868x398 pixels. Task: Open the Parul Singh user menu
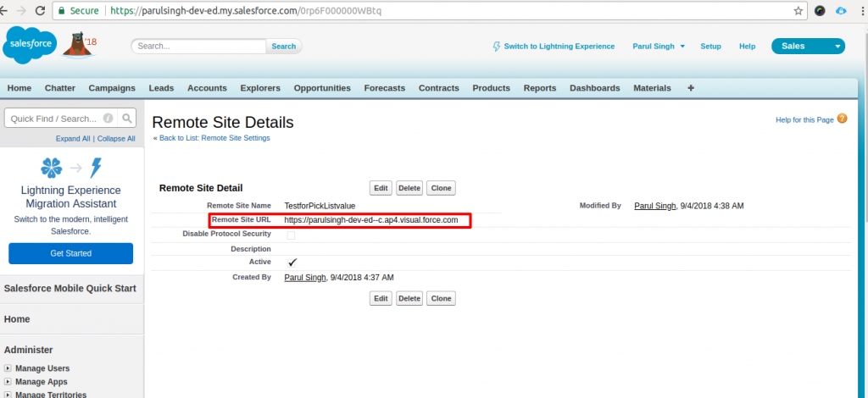coord(659,47)
